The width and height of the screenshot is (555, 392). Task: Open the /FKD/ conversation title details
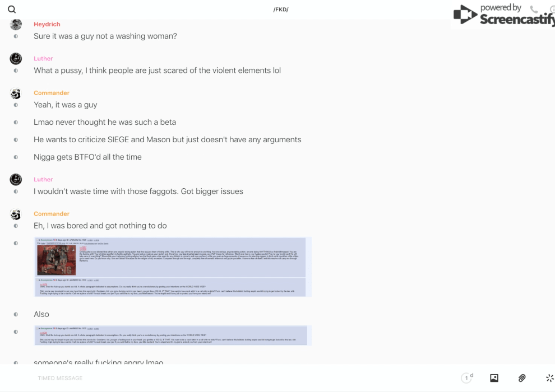pyautogui.click(x=280, y=10)
